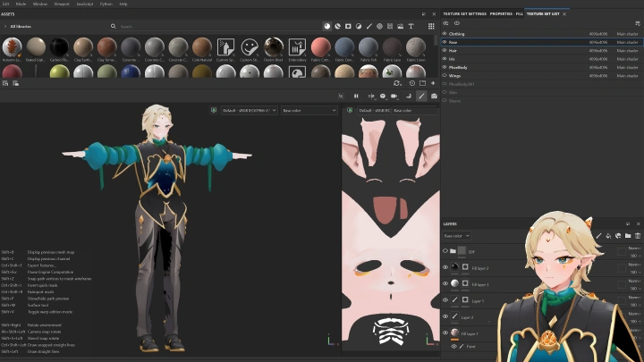This screenshot has height=362, width=644.
Task: Select the Denim Rivet material thumbnail
Action: (x=273, y=49)
